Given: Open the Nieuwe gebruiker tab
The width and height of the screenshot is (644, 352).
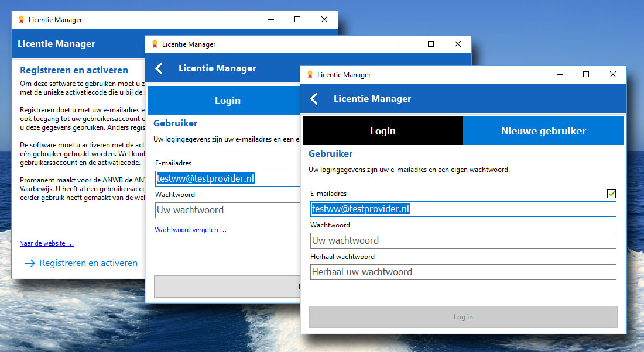Looking at the screenshot, I should click(543, 131).
